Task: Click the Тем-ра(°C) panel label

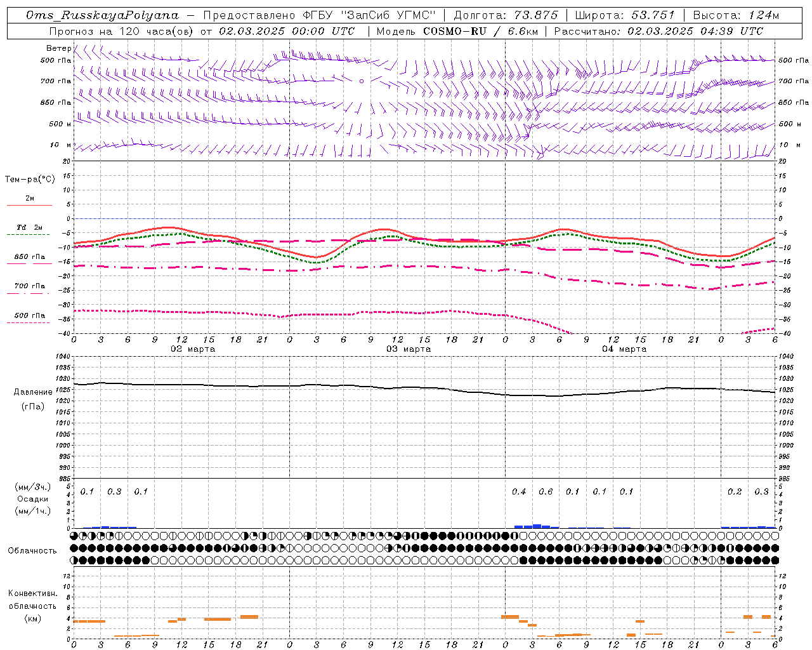Action: [30, 180]
